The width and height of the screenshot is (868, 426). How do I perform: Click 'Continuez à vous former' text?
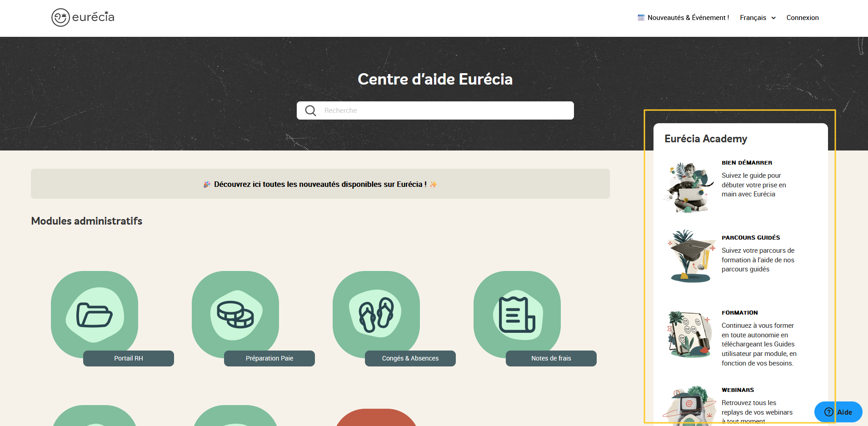point(759,345)
